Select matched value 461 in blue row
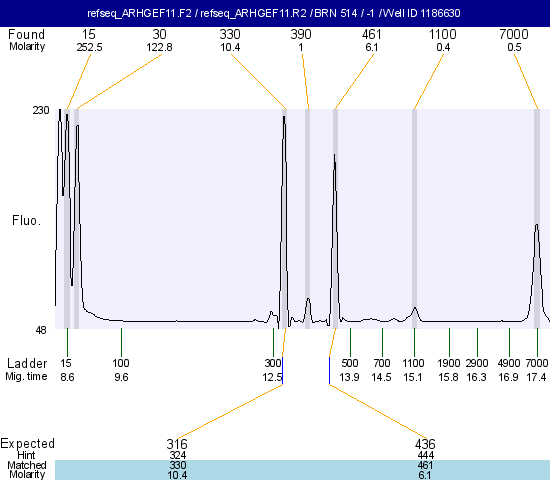 (x=425, y=465)
